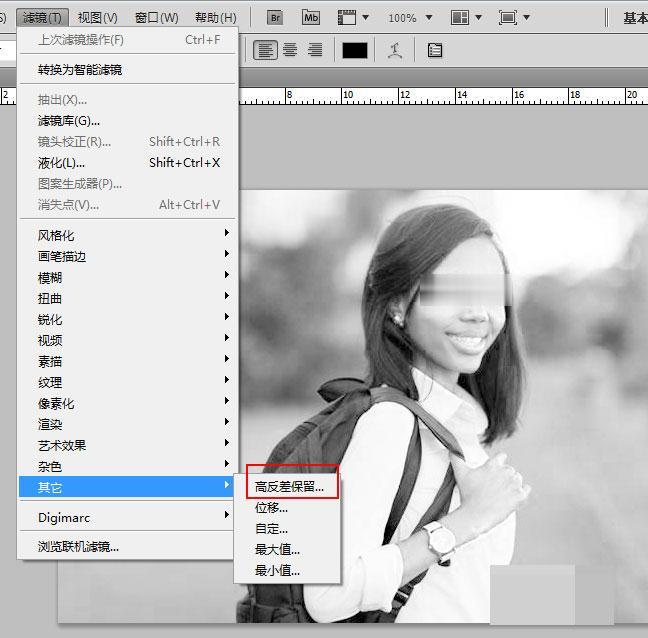The height and width of the screenshot is (638, 648).
Task: Open 滤镜库(G)... from the filter menu
Action: [x=127, y=121]
